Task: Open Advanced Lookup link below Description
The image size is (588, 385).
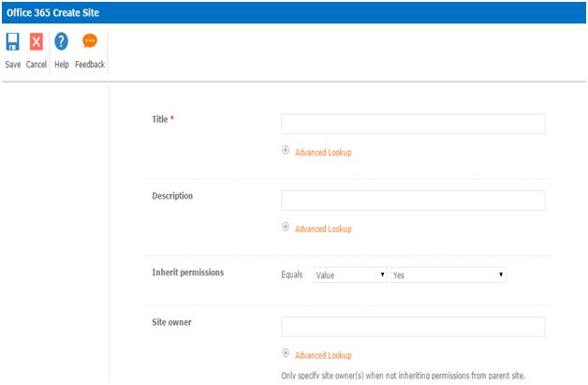Action: point(323,229)
